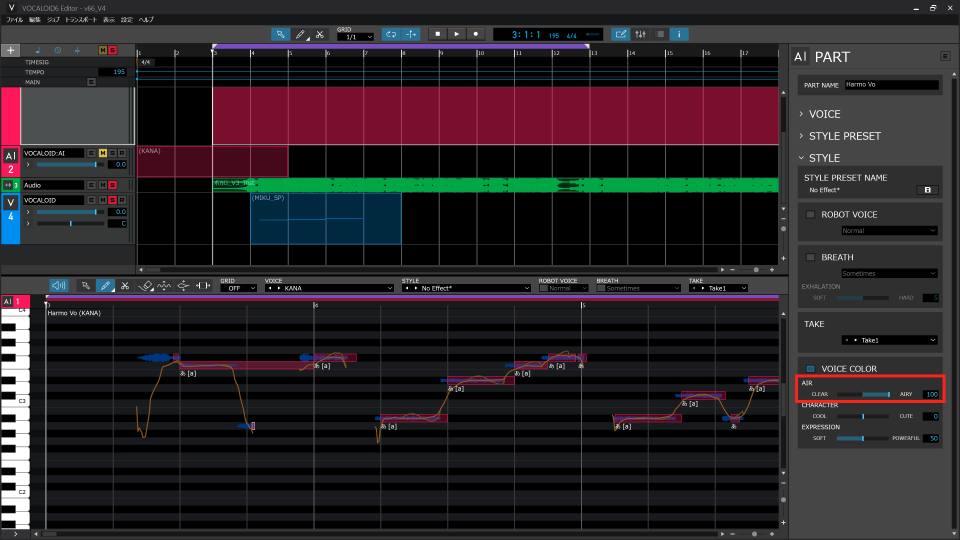This screenshot has width=960, height=540.
Task: Click the PART NAME input field
Action: tap(891, 85)
